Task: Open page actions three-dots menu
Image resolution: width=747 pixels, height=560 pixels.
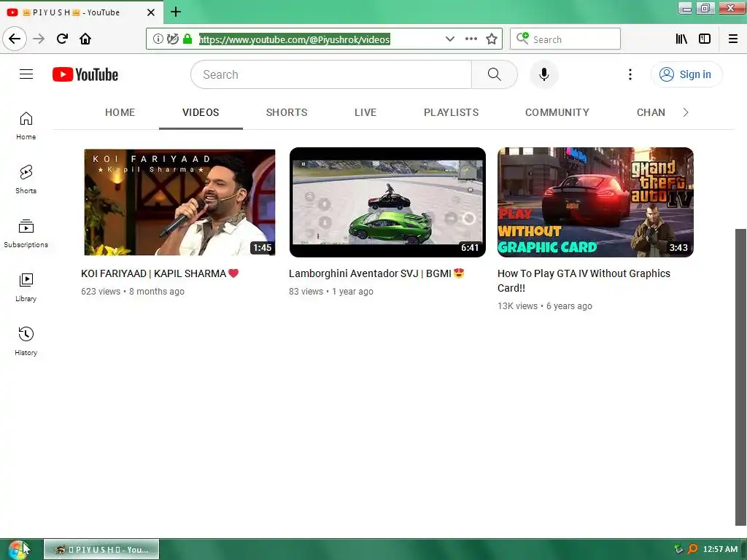Action: [471, 39]
